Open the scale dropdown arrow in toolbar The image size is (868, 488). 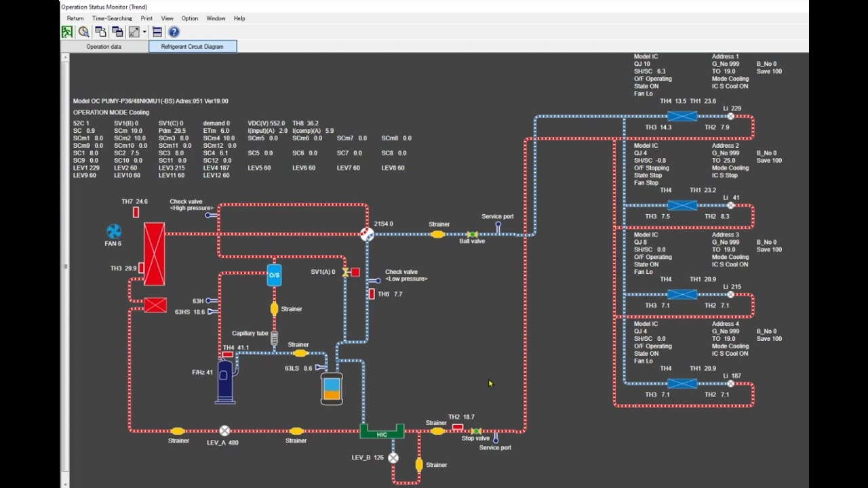[144, 32]
